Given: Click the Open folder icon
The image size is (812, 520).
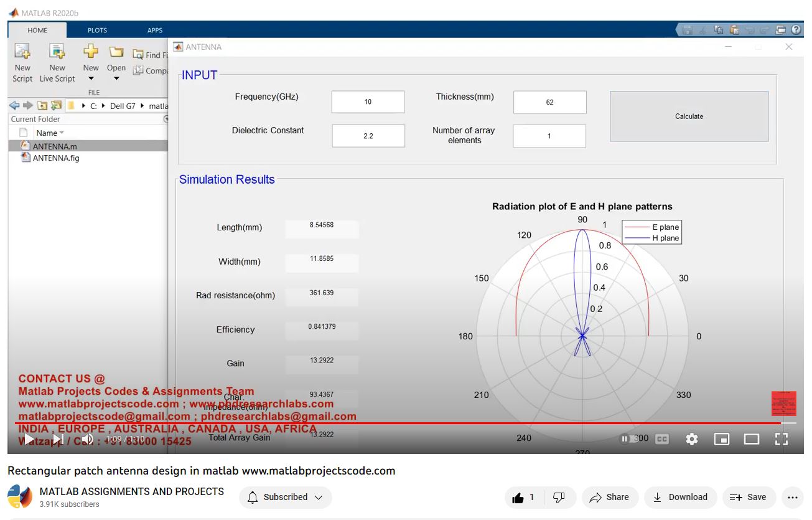Looking at the screenshot, I should point(116,51).
